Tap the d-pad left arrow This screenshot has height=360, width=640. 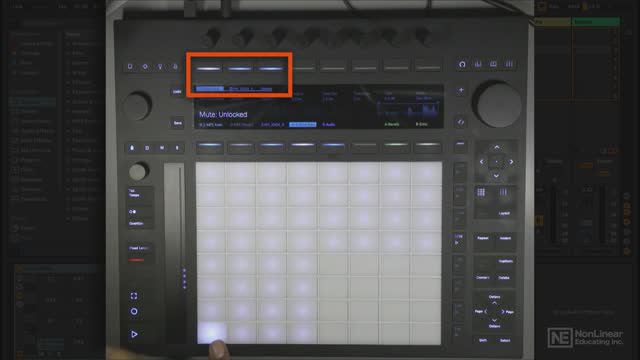482,162
